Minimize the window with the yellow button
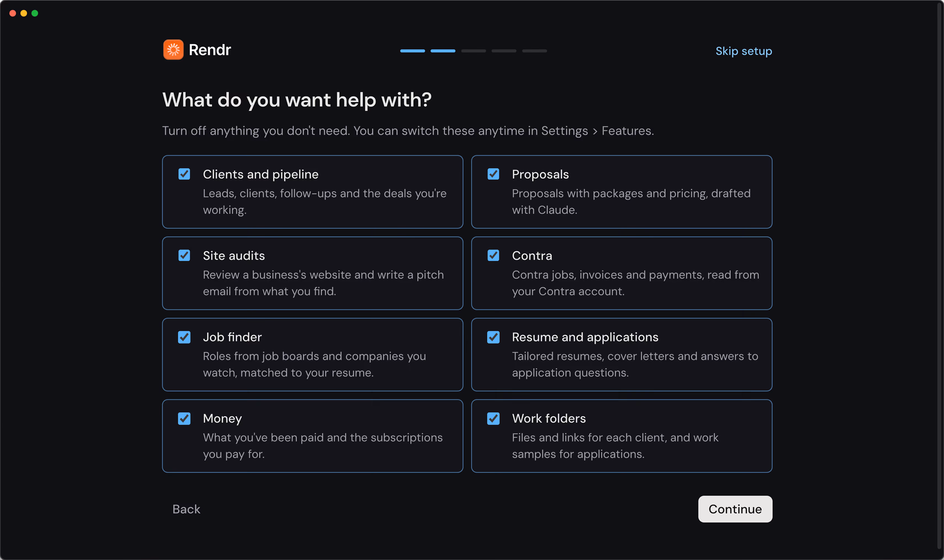Viewport: 944px width, 560px height. [24, 13]
